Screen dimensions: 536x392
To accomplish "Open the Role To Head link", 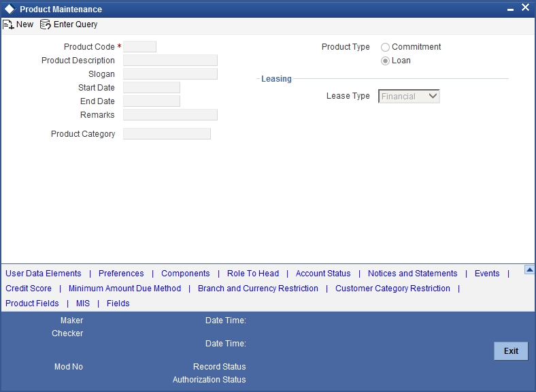I will click(253, 274).
